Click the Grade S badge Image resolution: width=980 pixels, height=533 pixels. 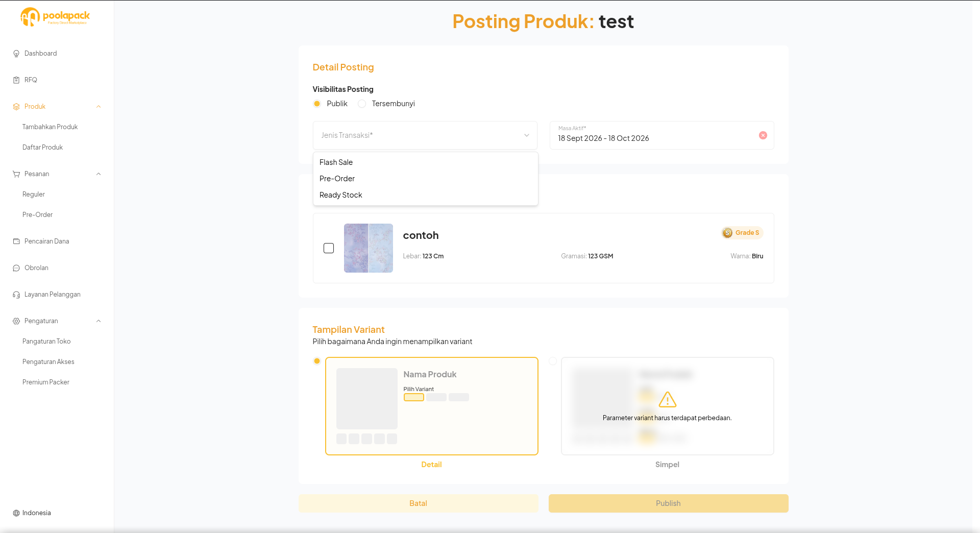[x=742, y=233]
